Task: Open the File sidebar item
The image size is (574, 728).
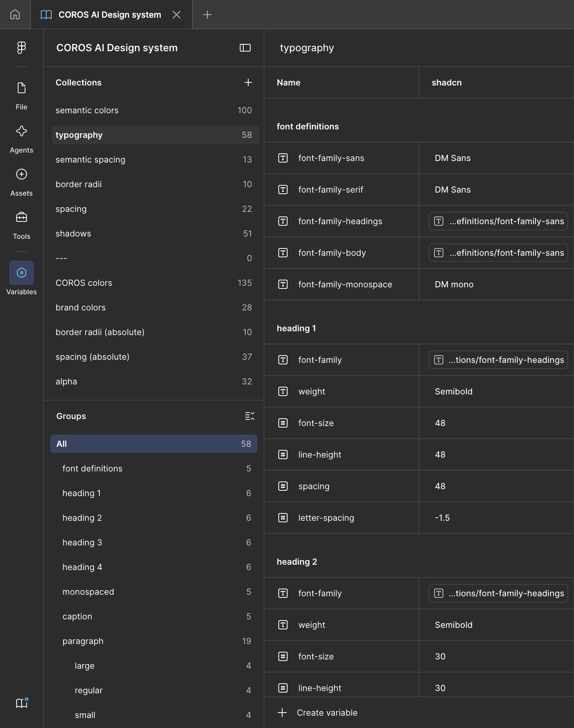Action: (x=22, y=96)
